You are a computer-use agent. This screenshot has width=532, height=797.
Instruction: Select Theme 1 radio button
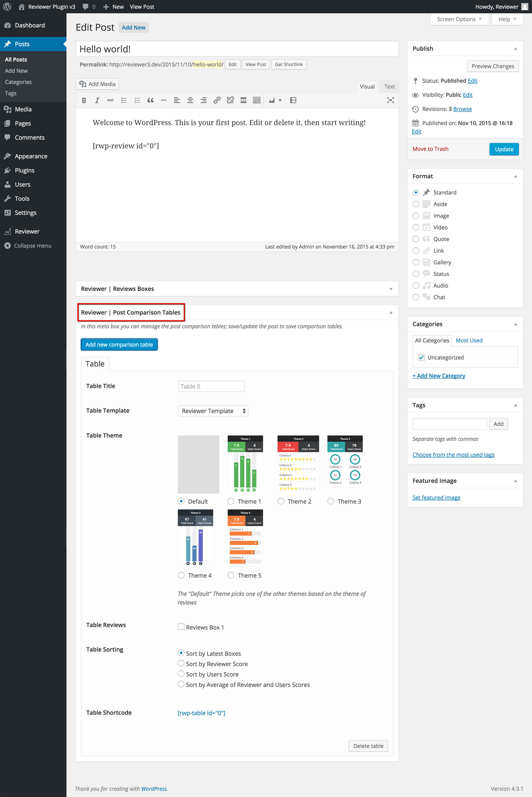231,501
